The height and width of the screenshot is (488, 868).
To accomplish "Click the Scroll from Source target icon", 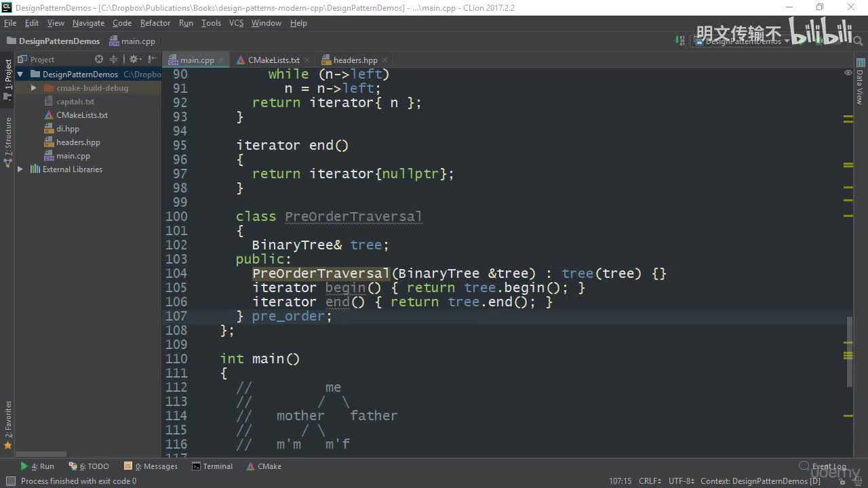I will 99,60.
